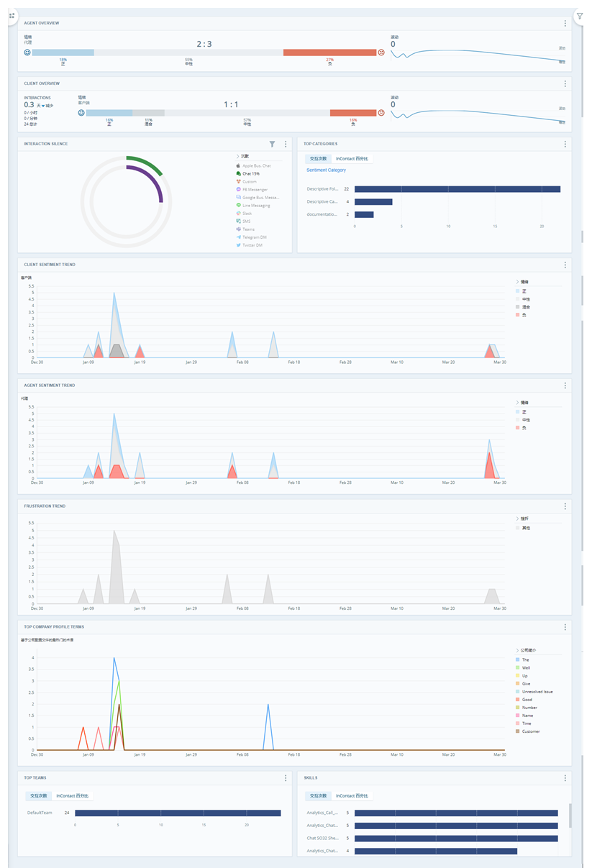Select interaction count tab in Top Teams
Viewport: 592px width, 868px height.
click(38, 795)
